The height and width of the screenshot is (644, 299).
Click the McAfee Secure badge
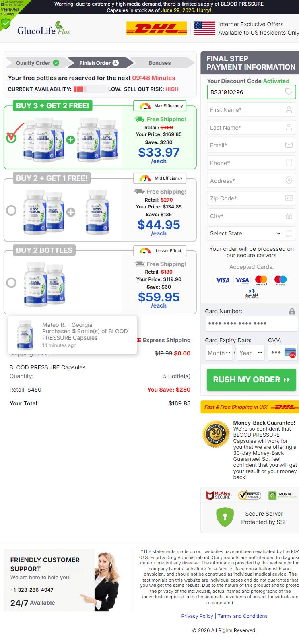[x=219, y=495]
